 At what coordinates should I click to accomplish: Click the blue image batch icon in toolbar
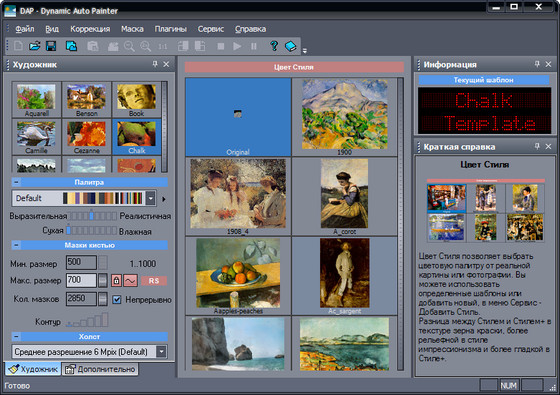tap(71, 46)
